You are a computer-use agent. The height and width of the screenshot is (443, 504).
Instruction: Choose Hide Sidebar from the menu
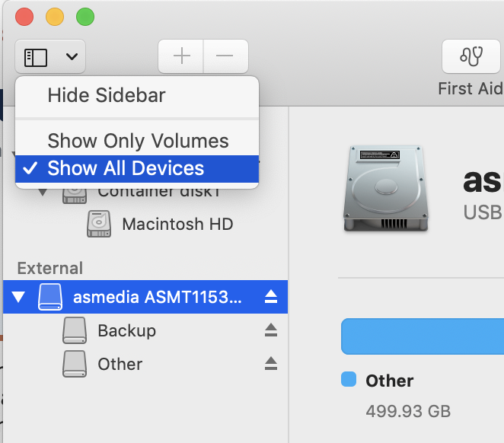pyautogui.click(x=107, y=95)
